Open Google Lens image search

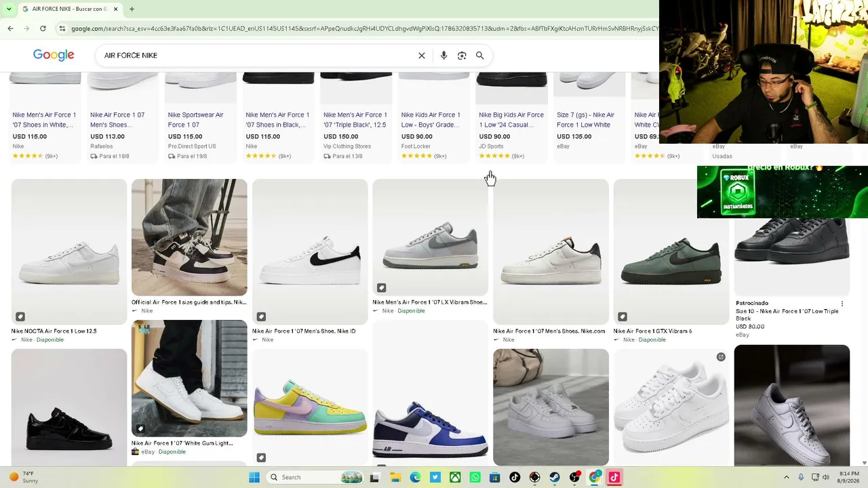[462, 56]
